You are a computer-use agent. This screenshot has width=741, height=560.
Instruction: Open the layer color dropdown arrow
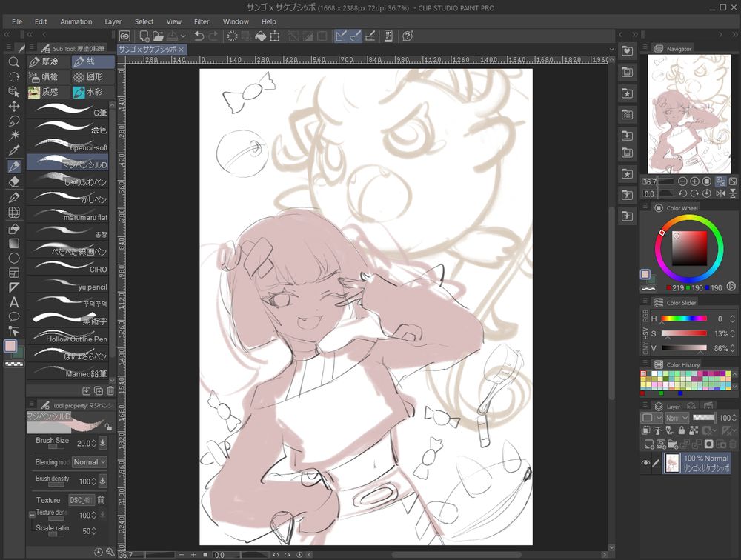659,418
